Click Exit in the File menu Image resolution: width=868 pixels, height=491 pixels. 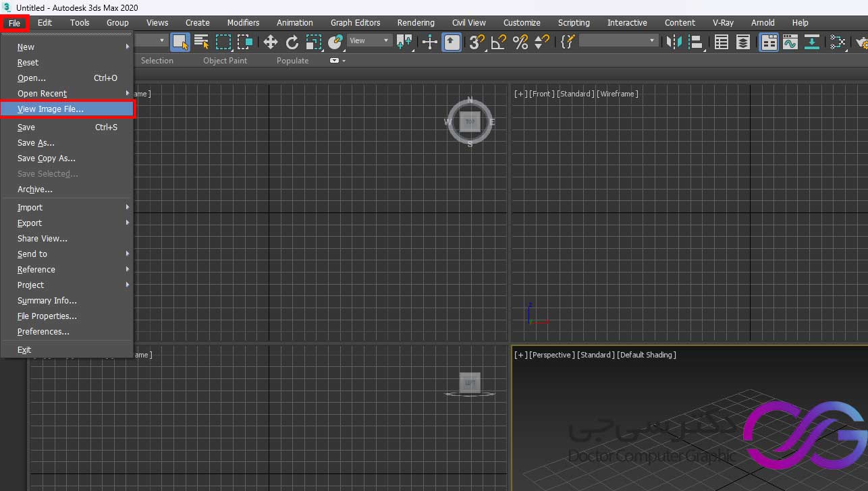(67, 350)
